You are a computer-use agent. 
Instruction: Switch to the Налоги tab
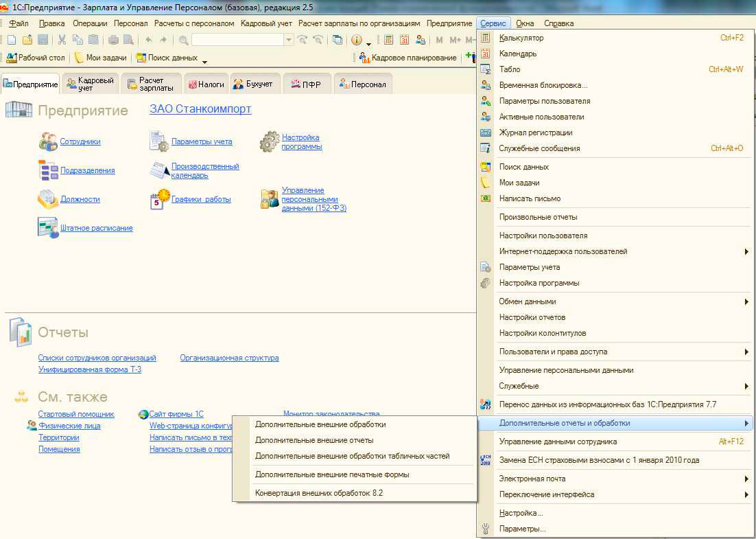(x=206, y=84)
